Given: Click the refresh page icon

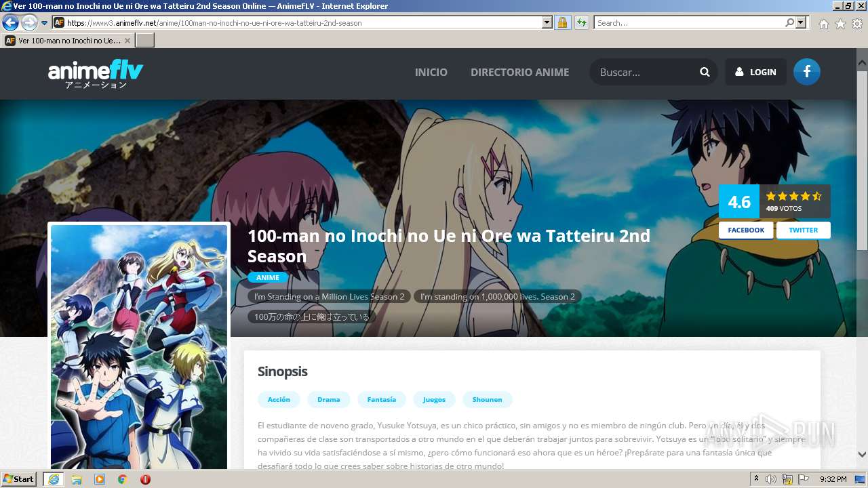Looking at the screenshot, I should [582, 23].
